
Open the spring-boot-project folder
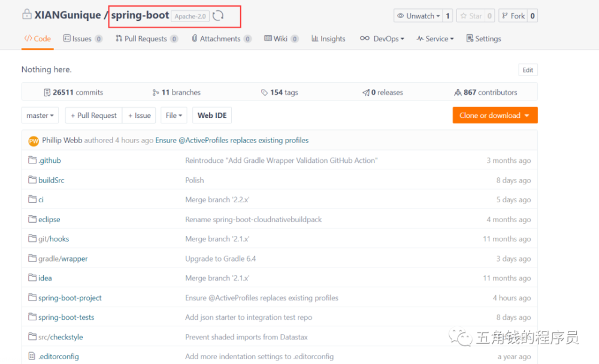(70, 298)
